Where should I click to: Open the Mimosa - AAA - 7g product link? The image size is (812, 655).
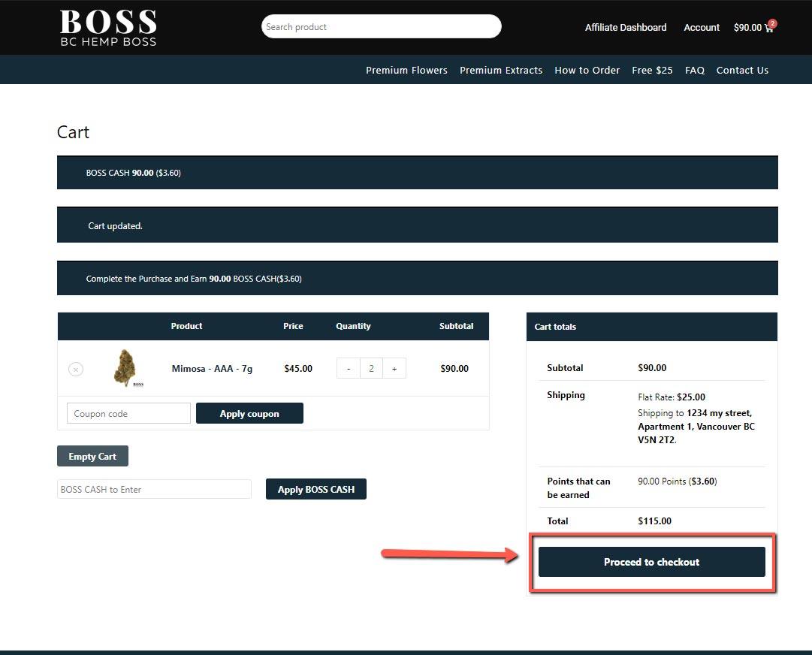click(212, 369)
